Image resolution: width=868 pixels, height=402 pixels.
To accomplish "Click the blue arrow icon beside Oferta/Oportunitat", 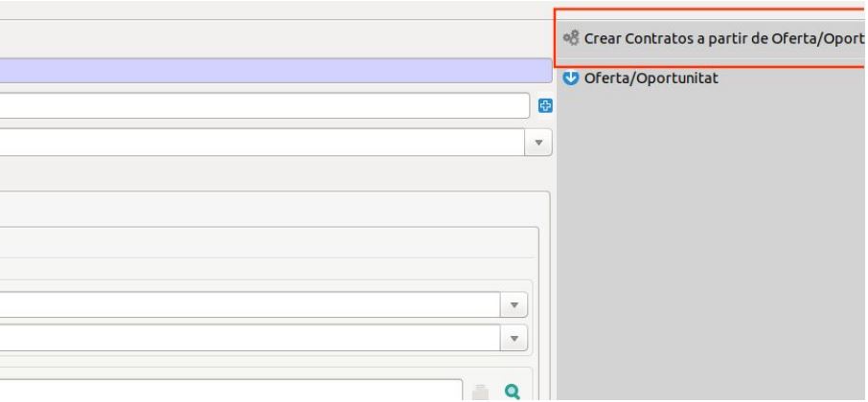I will [572, 78].
